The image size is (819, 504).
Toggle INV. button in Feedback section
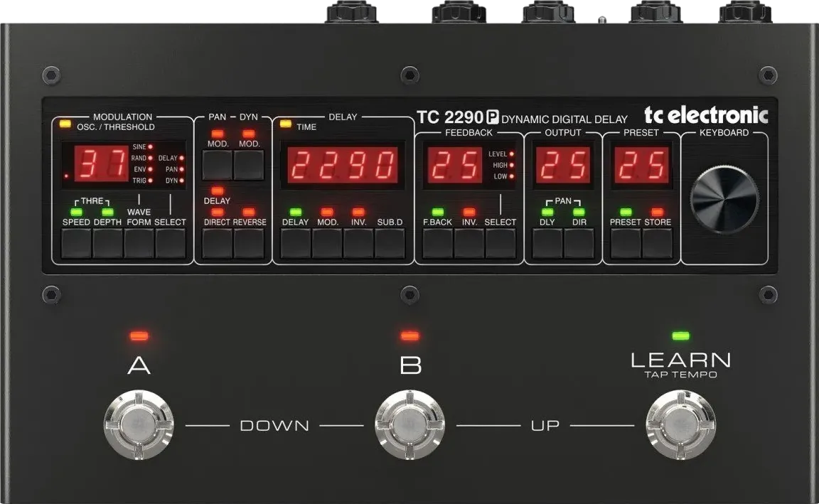click(469, 243)
